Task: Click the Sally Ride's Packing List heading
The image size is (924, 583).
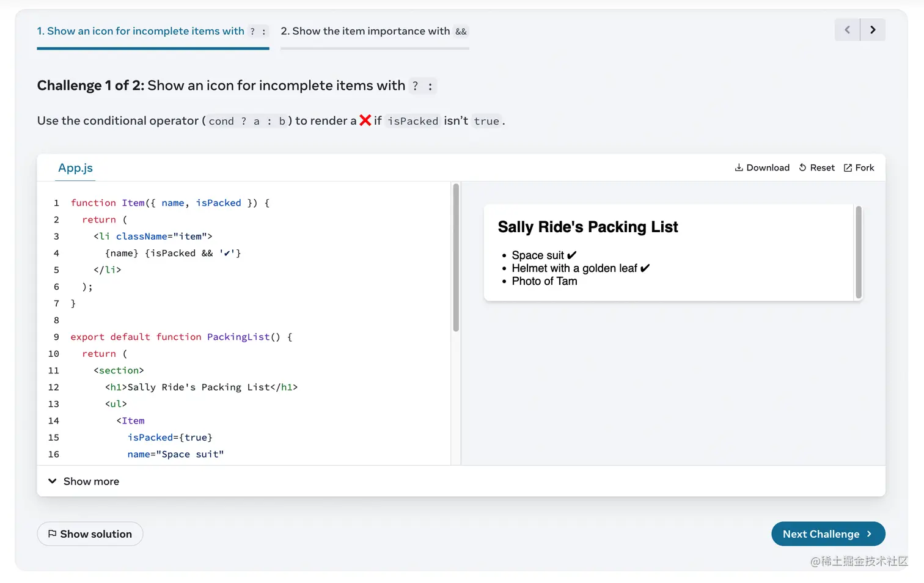Action: pyautogui.click(x=588, y=227)
